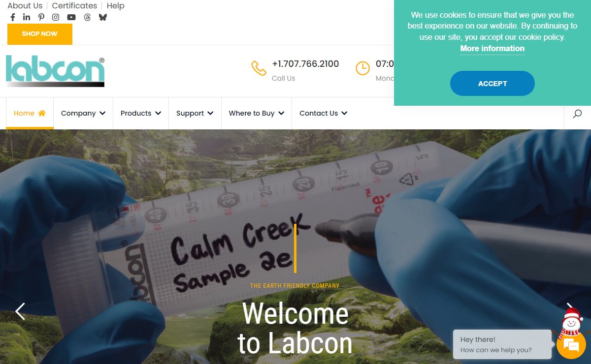Show previous hero slide arrow

(20, 311)
